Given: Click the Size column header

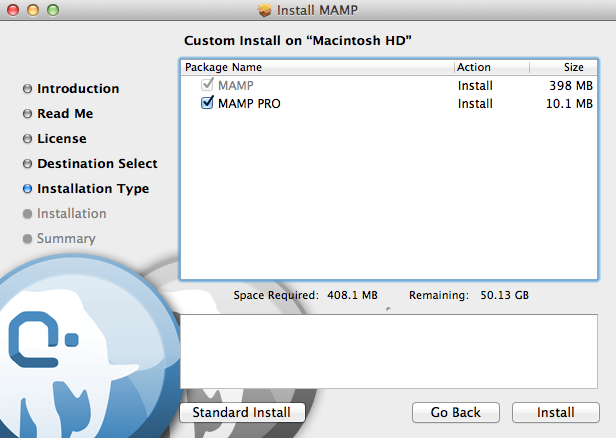Looking at the screenshot, I should coord(563,67).
